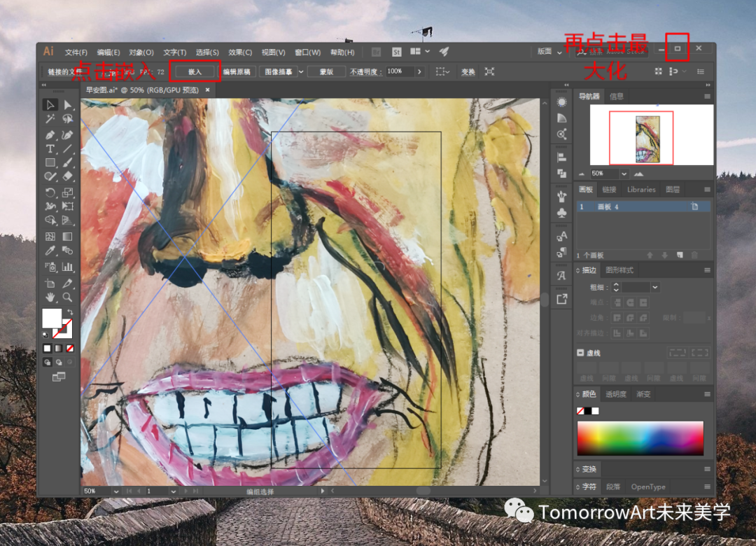
Task: Open the 效果(C) menu
Action: tap(240, 52)
